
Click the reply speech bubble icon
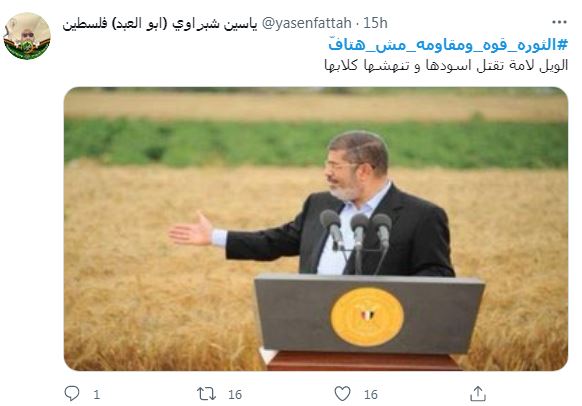[x=72, y=393]
